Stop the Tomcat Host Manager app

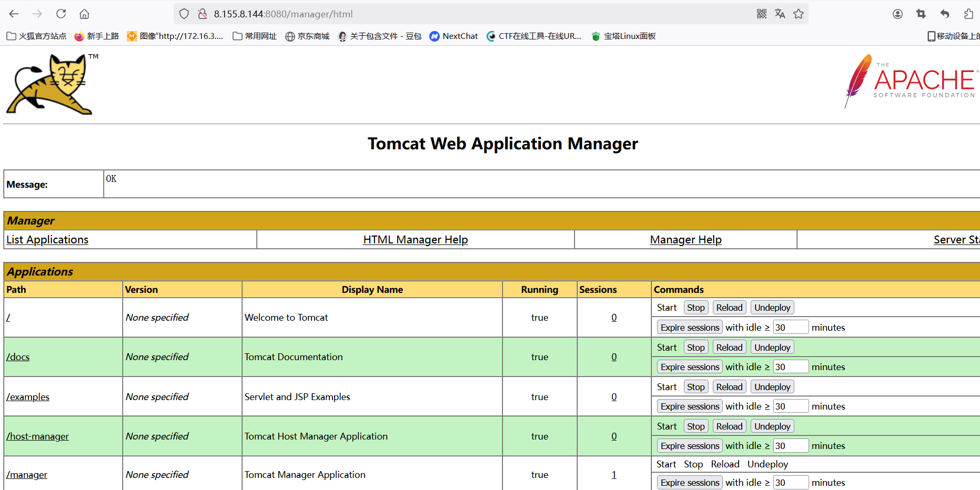(x=696, y=426)
